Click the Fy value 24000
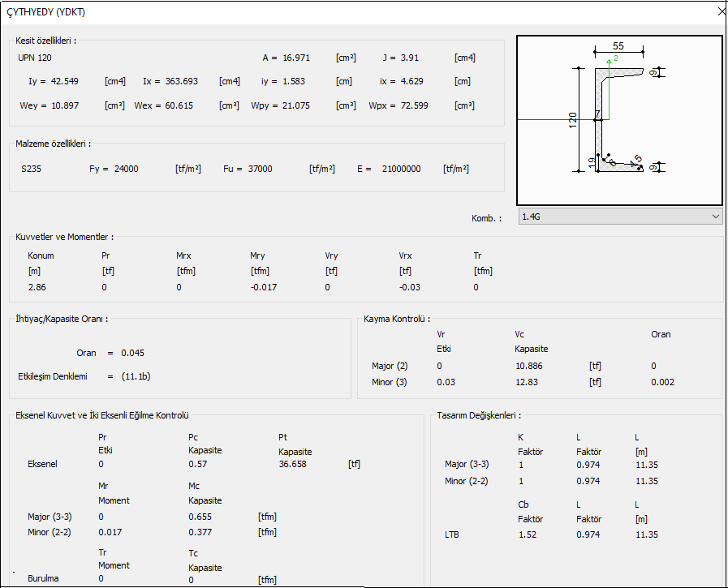 click(126, 169)
